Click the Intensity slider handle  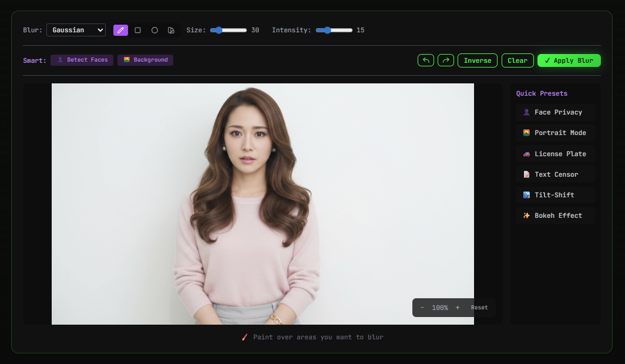(327, 30)
